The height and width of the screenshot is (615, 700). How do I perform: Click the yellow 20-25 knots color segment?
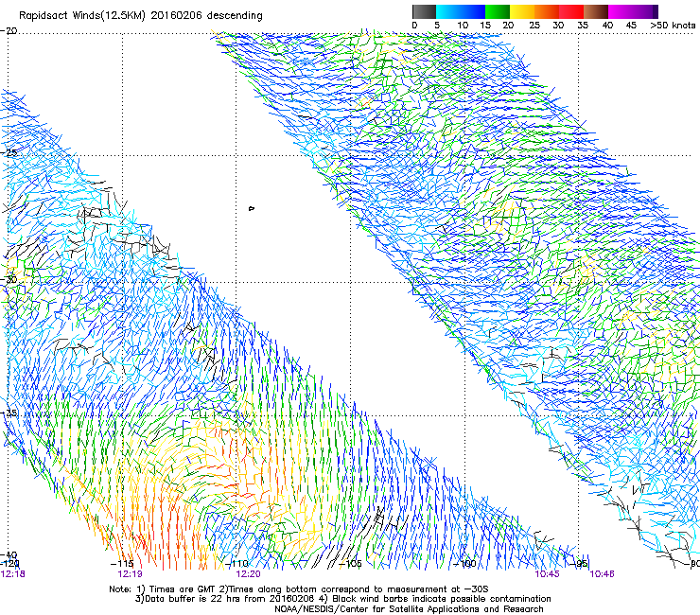click(x=522, y=11)
